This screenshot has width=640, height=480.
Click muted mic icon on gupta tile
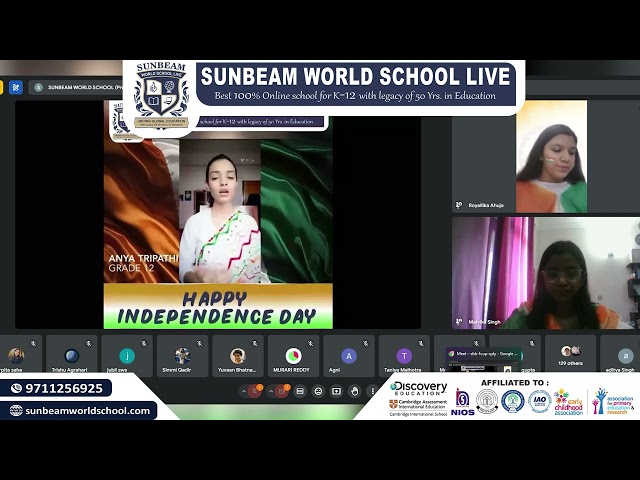click(532, 344)
